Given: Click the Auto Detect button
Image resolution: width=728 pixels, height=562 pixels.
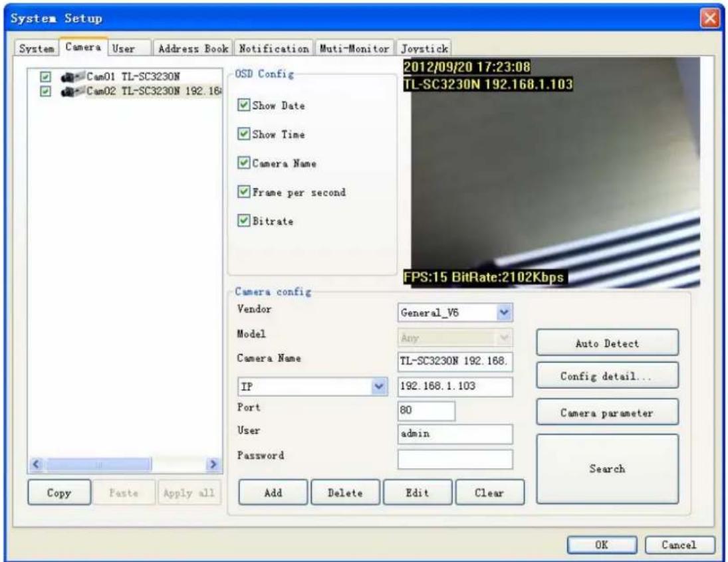Looking at the screenshot, I should click(x=607, y=343).
